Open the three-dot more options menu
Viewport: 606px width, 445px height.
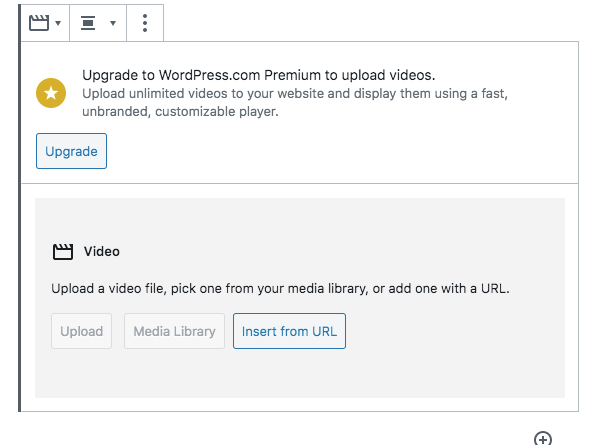pos(145,22)
